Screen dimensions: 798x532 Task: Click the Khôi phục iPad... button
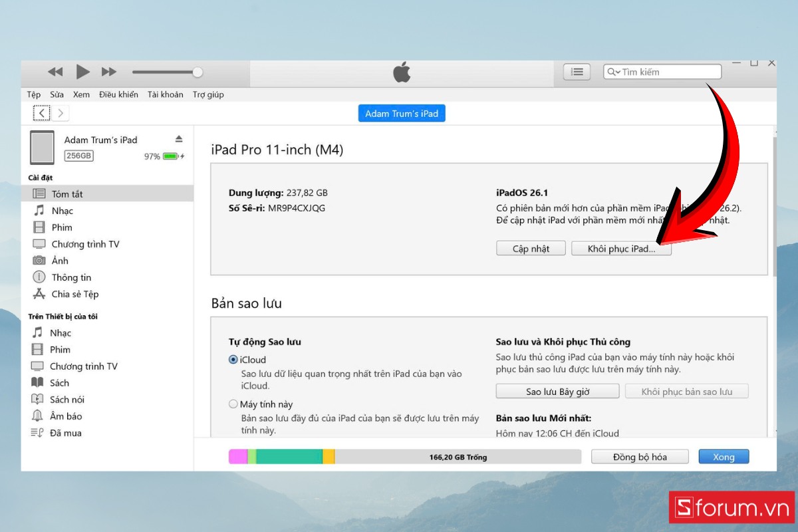pos(621,249)
